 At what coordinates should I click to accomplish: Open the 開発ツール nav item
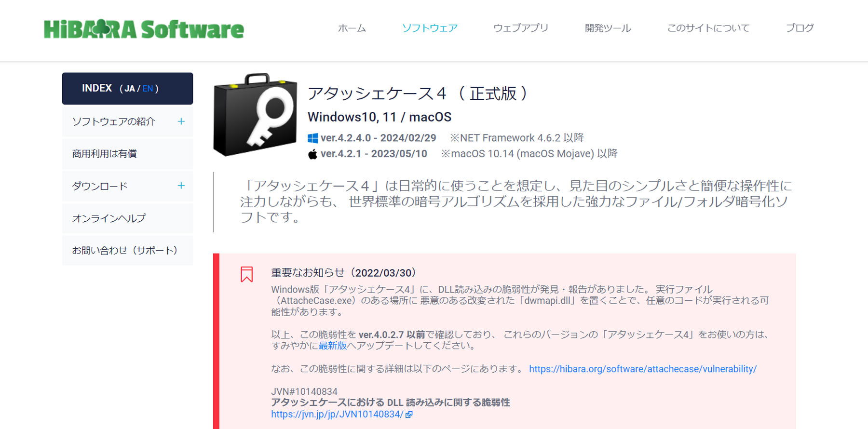(x=608, y=28)
